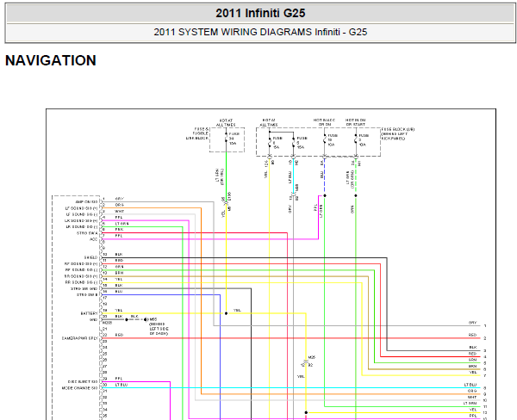
Task: Click 'HOT AT ALL TIMES' above the fusible link block
Action: (x=226, y=122)
